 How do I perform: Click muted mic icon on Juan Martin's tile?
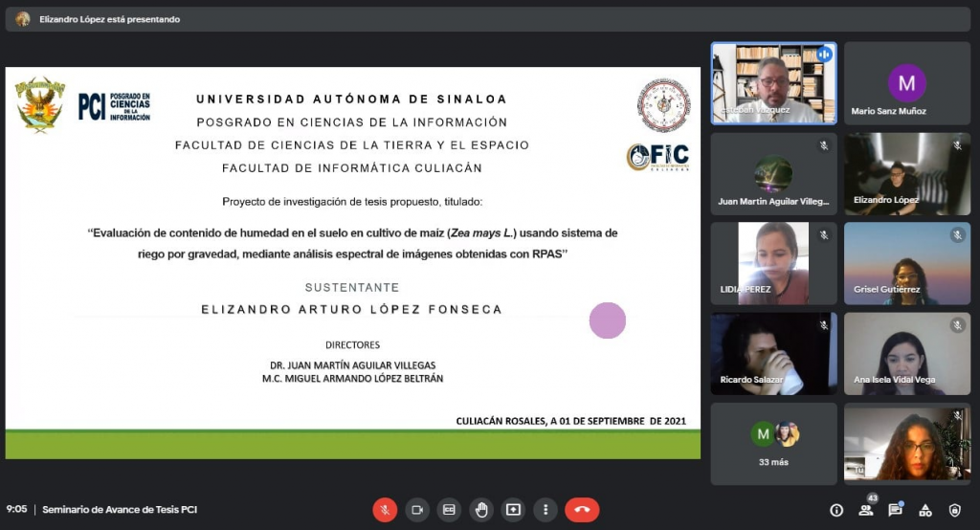[824, 145]
